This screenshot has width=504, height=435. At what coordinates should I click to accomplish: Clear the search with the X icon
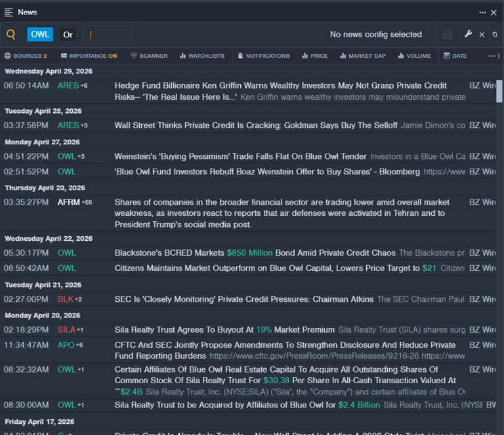click(x=482, y=35)
